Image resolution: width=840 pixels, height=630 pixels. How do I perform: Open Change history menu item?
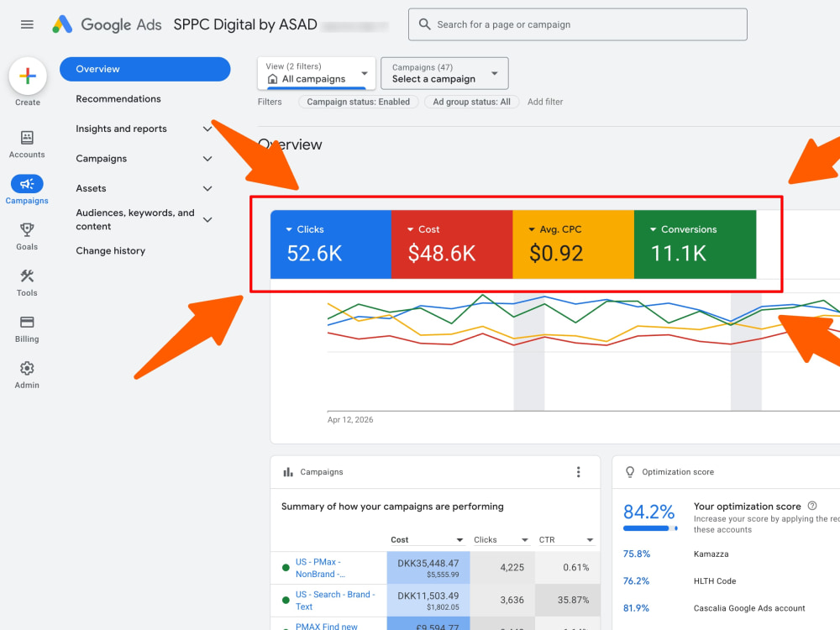[110, 250]
